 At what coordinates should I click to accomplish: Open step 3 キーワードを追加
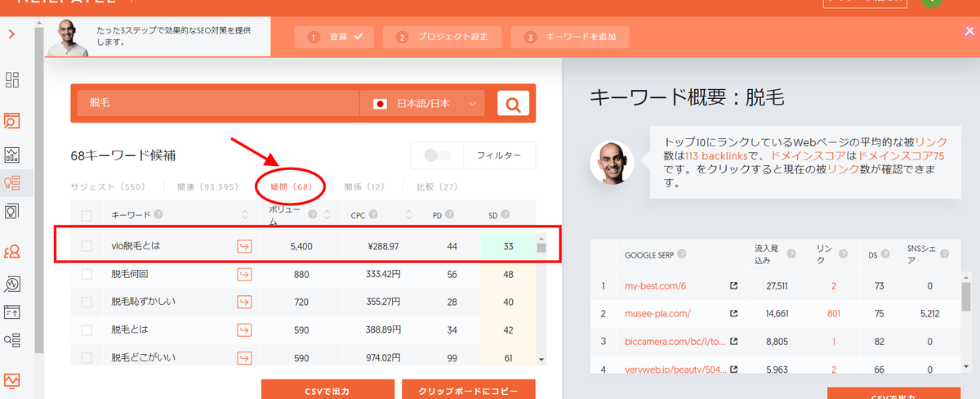pos(569,37)
